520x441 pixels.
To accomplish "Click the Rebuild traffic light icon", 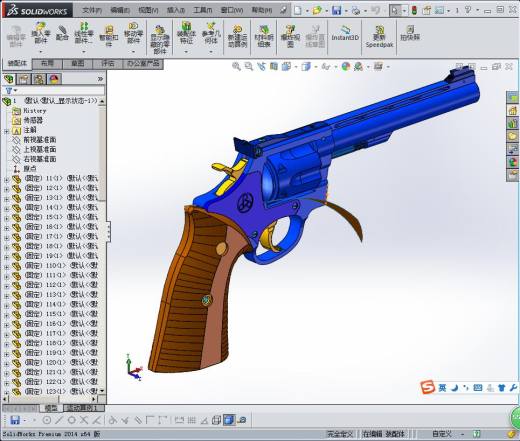I will (414, 11).
